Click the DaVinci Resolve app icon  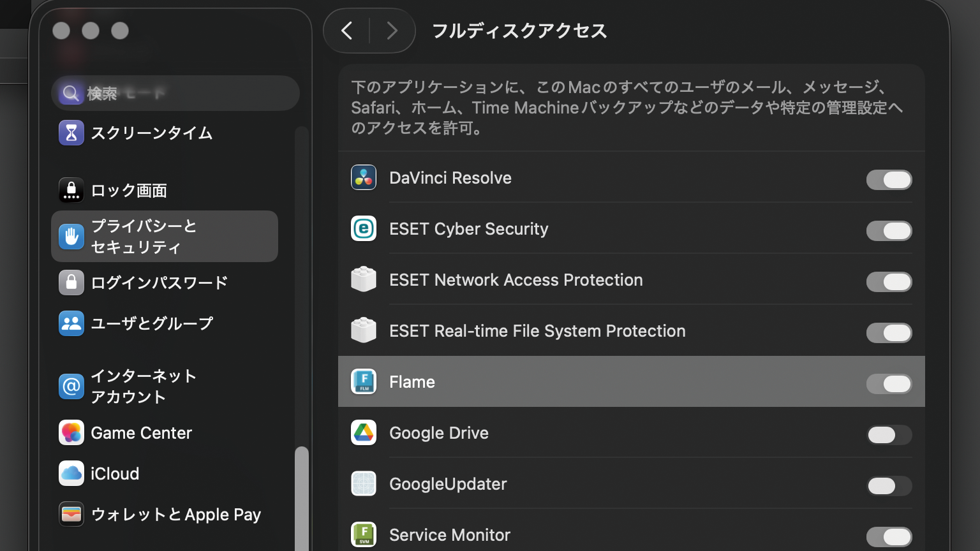tap(364, 178)
